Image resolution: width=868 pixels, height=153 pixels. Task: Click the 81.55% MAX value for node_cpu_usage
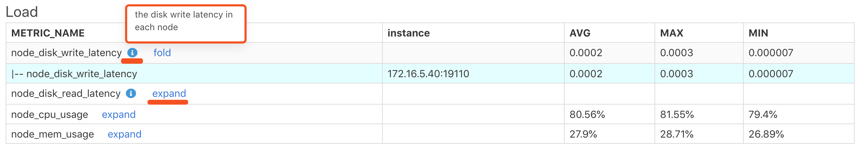[677, 114]
